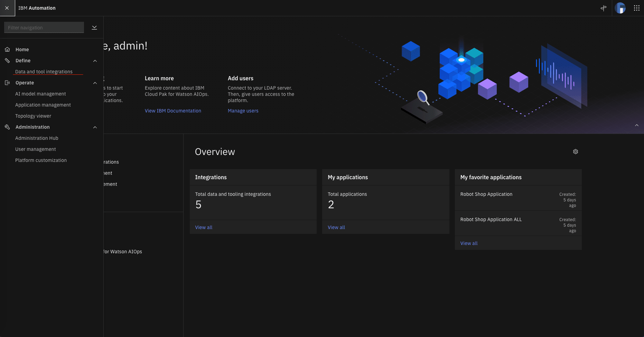Select the Home icon in the navigation
This screenshot has height=337, width=644.
point(7,49)
